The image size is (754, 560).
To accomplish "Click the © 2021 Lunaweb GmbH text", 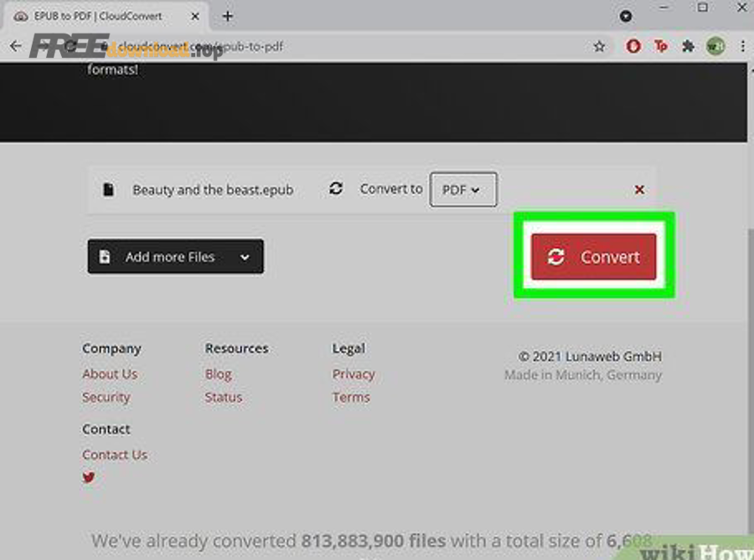I will (x=590, y=357).
